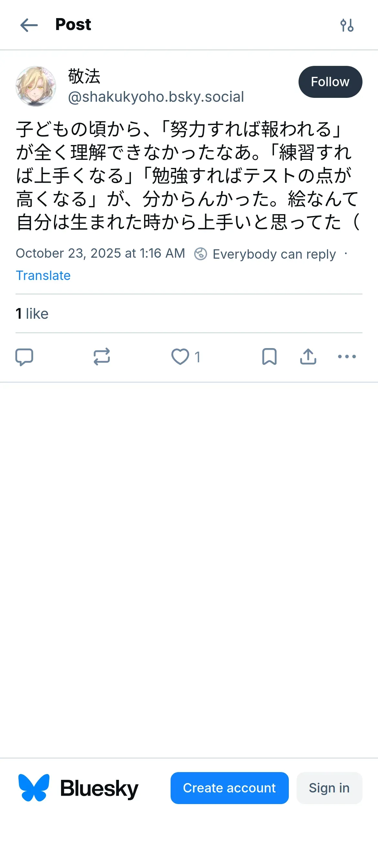Open "Everybody can reply" settings

tap(274, 254)
